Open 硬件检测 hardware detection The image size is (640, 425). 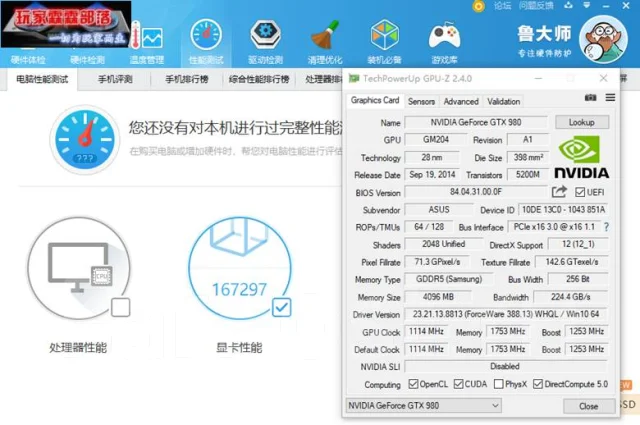coord(87,60)
